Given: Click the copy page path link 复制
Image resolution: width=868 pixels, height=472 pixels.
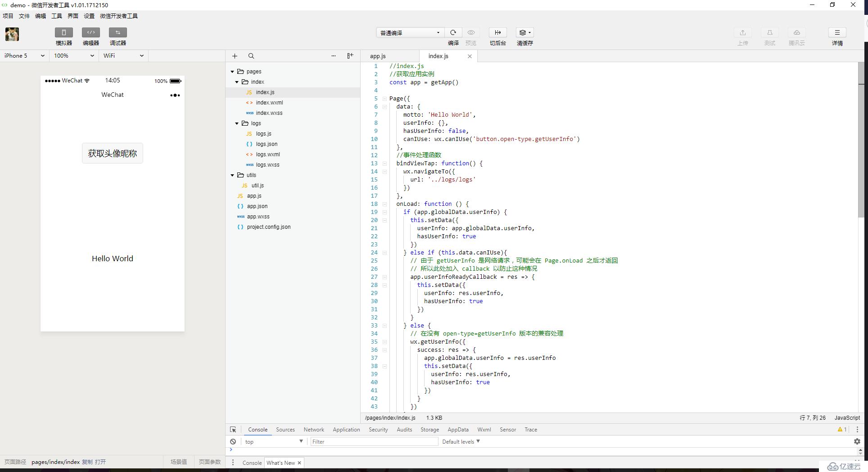Looking at the screenshot, I should pos(87,462).
